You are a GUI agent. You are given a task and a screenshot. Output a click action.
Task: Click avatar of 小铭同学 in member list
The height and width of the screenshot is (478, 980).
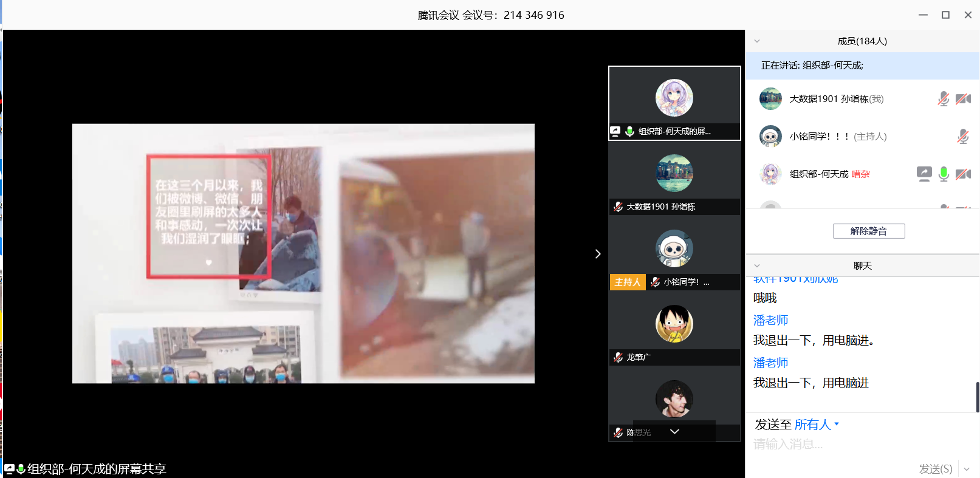[x=770, y=137]
